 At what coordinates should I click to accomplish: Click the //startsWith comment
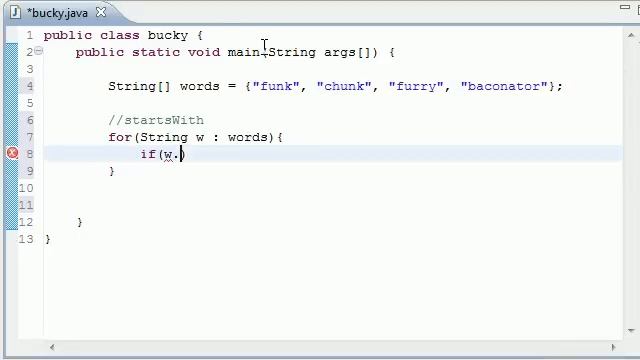[x=156, y=120]
